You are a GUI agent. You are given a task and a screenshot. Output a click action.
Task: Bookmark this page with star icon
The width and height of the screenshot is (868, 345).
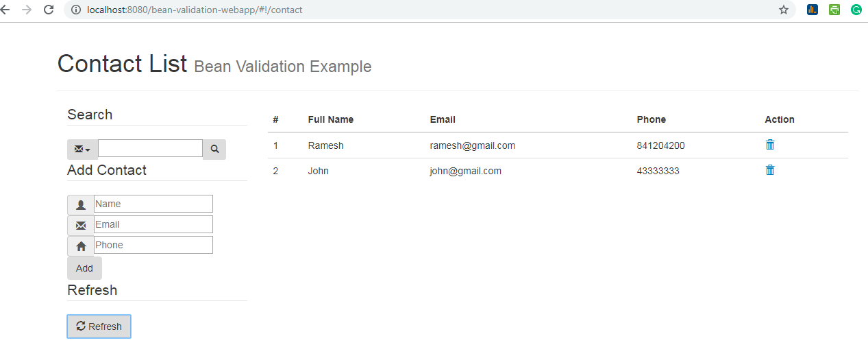pyautogui.click(x=784, y=10)
